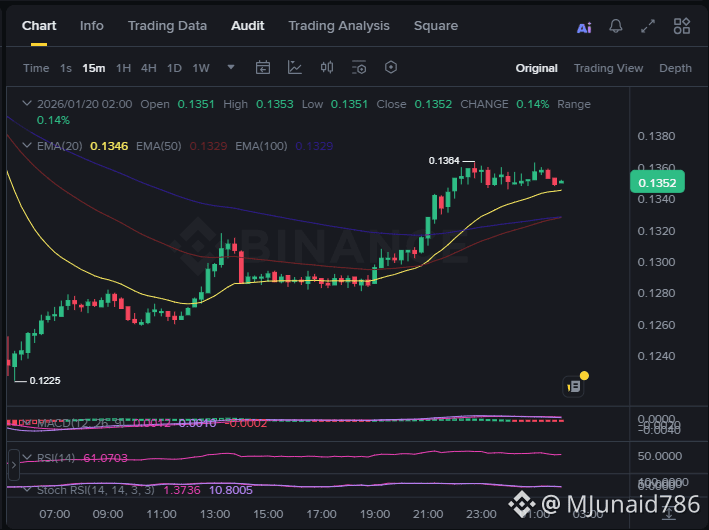Collapse the EMA indicator legend

tap(27, 145)
